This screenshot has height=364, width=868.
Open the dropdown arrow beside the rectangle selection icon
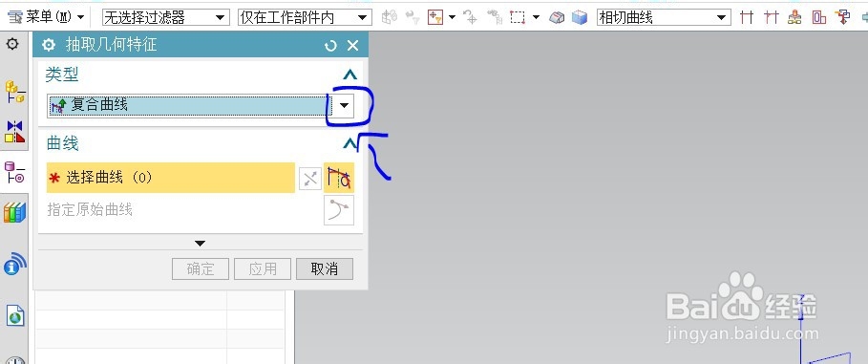click(536, 18)
